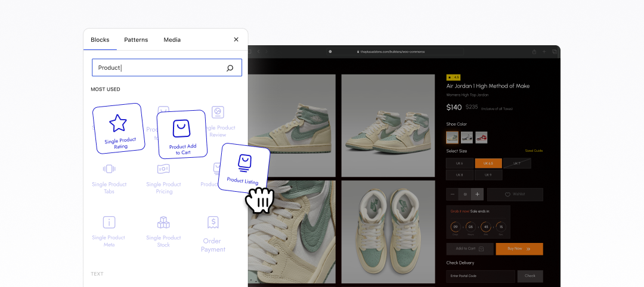Screen dimensions: 644x287
Task: Increase quantity with the plus button
Action: point(478,194)
